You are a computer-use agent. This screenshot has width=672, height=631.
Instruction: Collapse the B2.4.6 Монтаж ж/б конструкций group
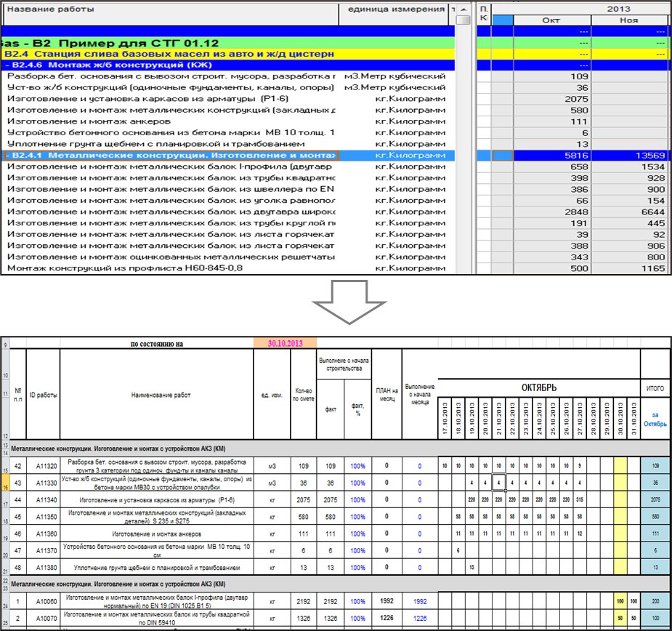click(x=8, y=65)
